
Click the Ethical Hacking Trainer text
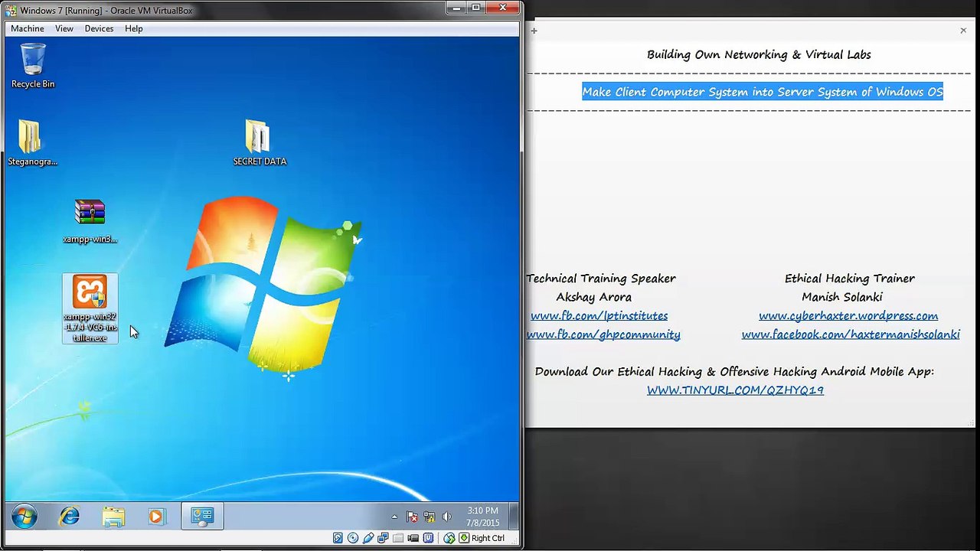pyautogui.click(x=850, y=279)
